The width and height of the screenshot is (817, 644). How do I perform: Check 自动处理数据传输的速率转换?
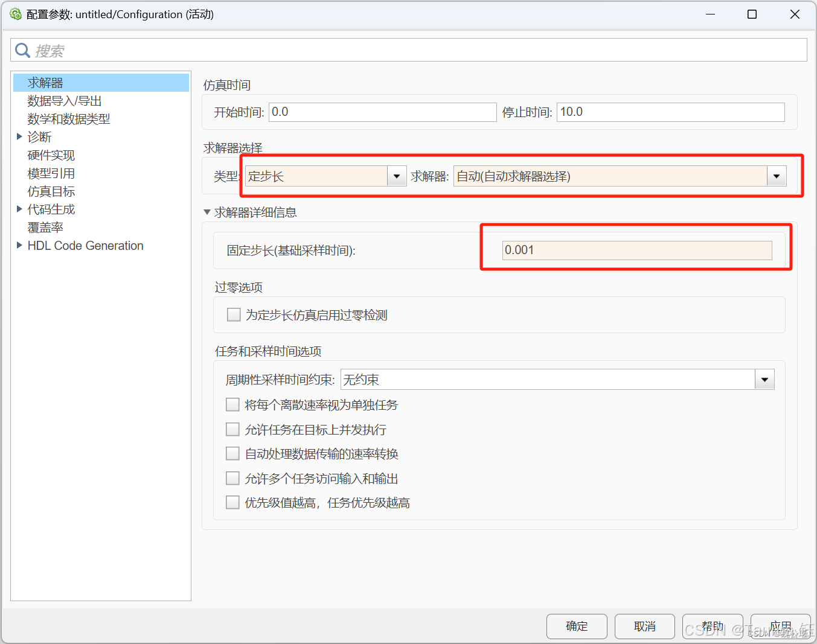tap(232, 453)
